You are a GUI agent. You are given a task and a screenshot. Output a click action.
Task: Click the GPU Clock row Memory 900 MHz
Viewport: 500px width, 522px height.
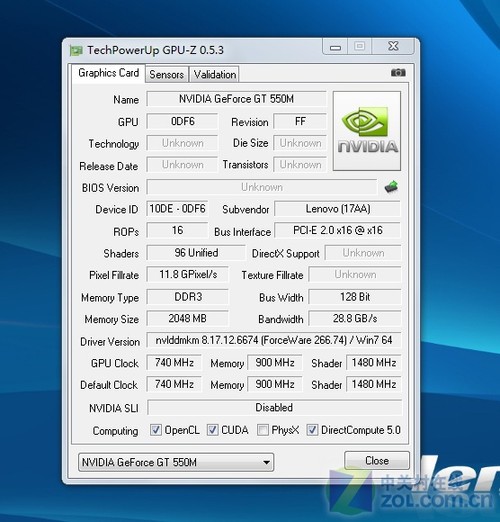point(275,362)
